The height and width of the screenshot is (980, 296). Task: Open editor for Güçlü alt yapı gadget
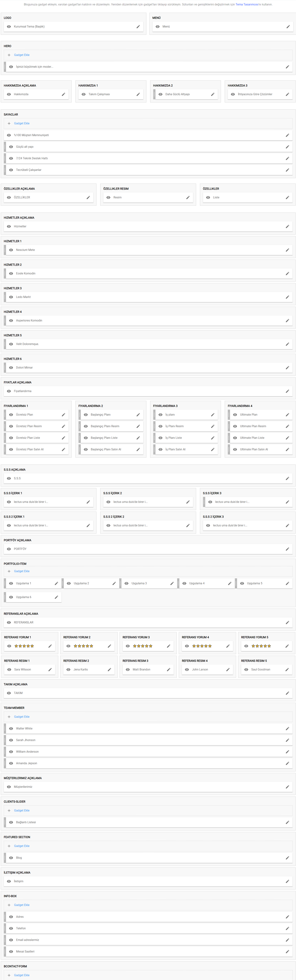(287, 147)
